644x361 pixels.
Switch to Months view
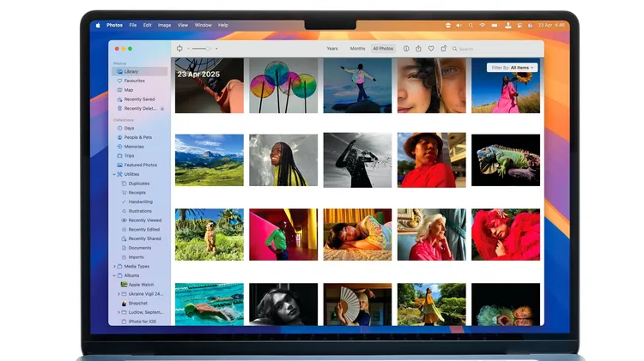(357, 49)
